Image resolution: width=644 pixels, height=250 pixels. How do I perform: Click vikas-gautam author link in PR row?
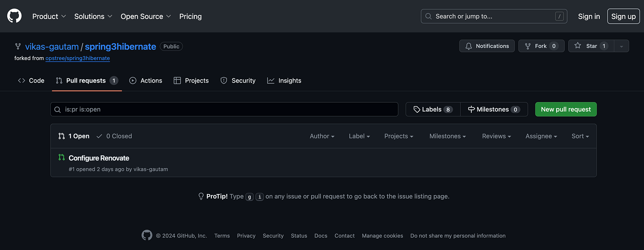pyautogui.click(x=151, y=169)
